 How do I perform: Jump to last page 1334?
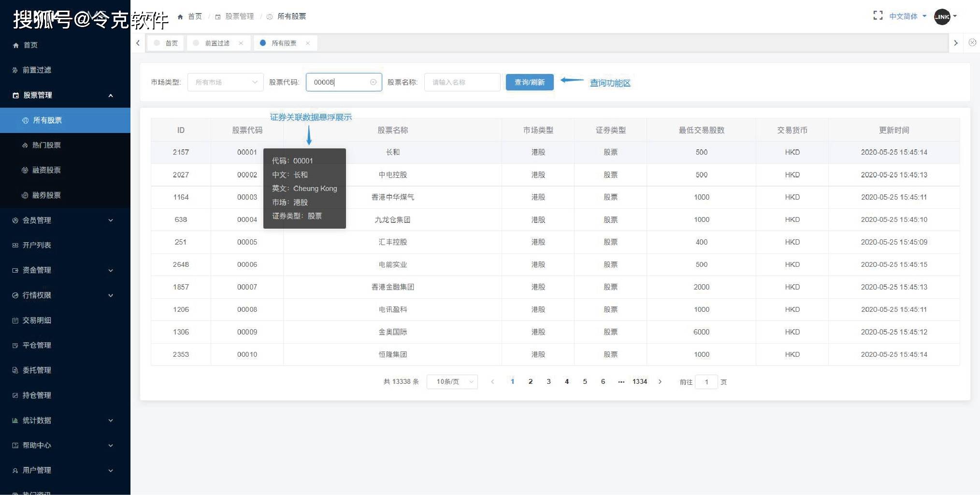pyautogui.click(x=640, y=382)
